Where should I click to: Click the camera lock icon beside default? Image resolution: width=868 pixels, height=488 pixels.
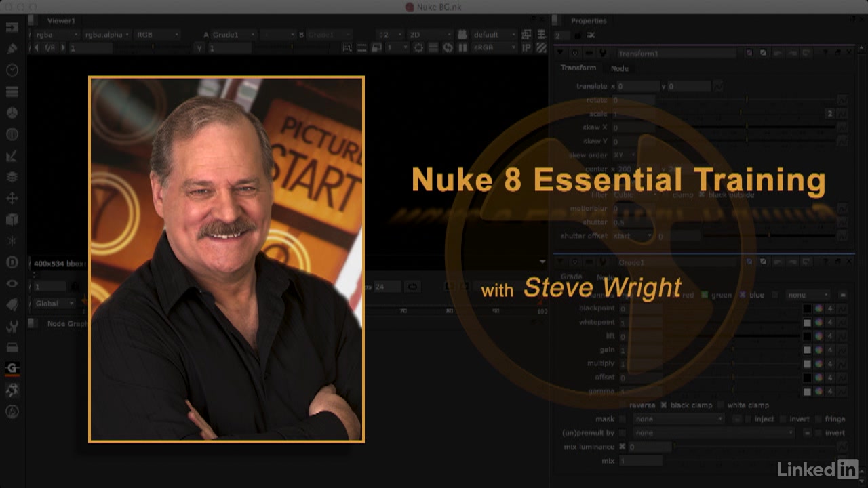[462, 35]
